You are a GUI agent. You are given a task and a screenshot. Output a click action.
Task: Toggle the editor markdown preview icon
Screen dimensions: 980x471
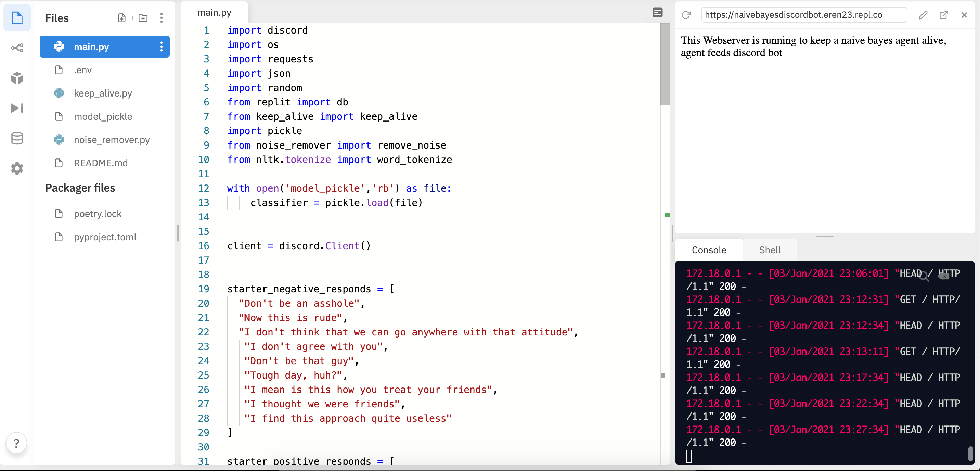click(657, 13)
